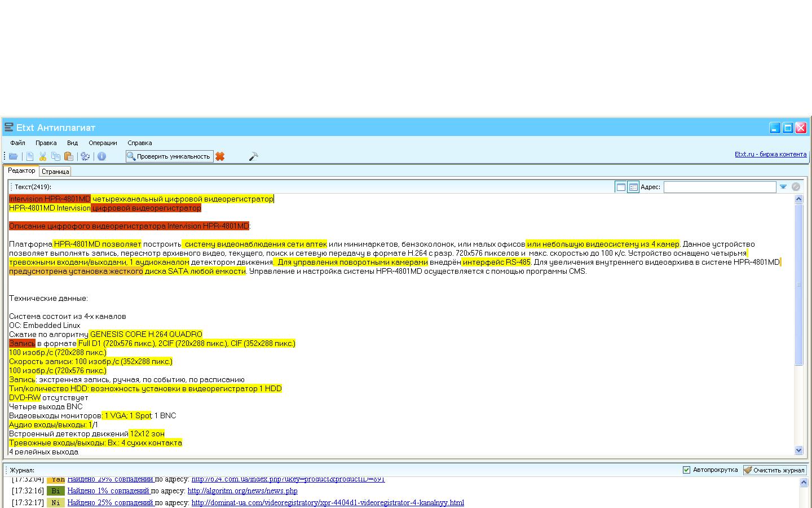Expand the blue address dropdown arrow

point(783,187)
